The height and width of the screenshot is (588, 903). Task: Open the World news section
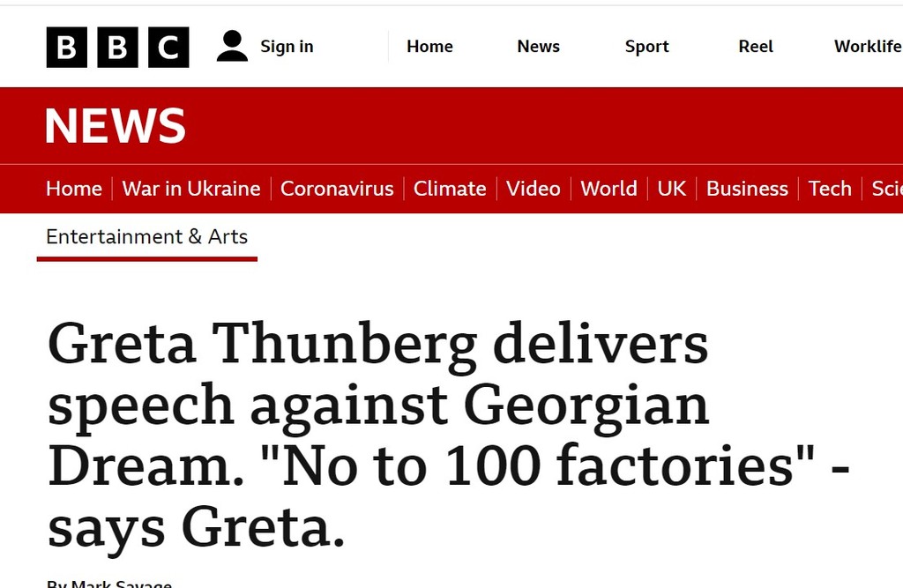pos(608,189)
